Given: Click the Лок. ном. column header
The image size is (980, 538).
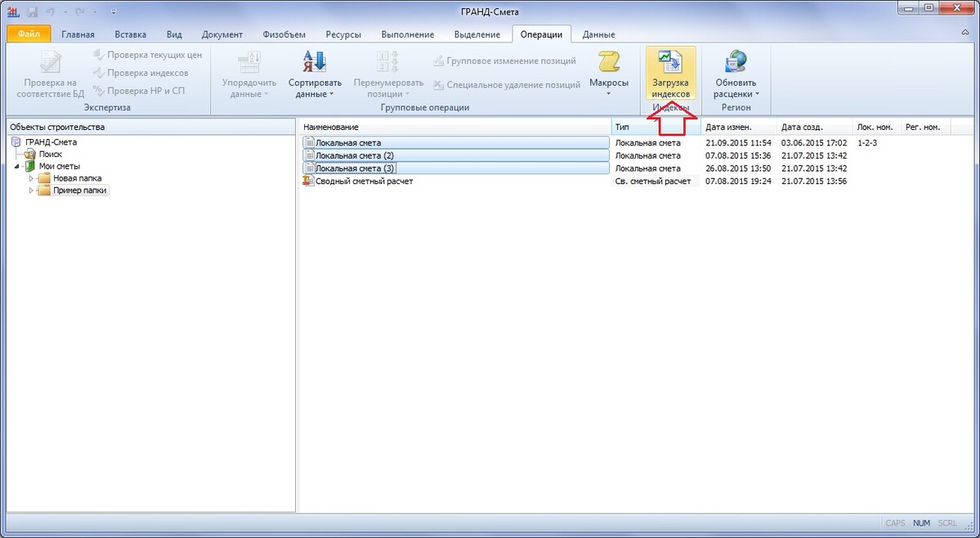Looking at the screenshot, I should (877, 128).
